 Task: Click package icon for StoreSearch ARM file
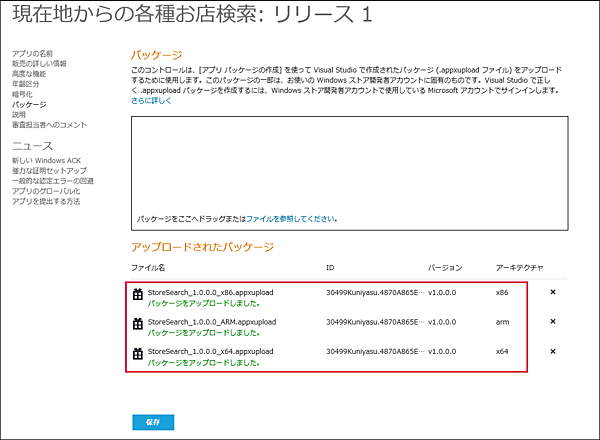click(138, 324)
